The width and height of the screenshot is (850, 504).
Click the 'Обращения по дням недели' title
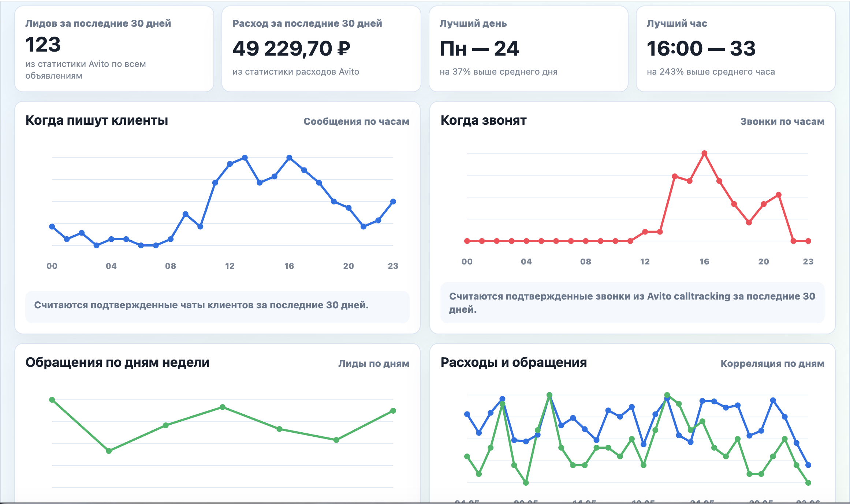click(118, 362)
